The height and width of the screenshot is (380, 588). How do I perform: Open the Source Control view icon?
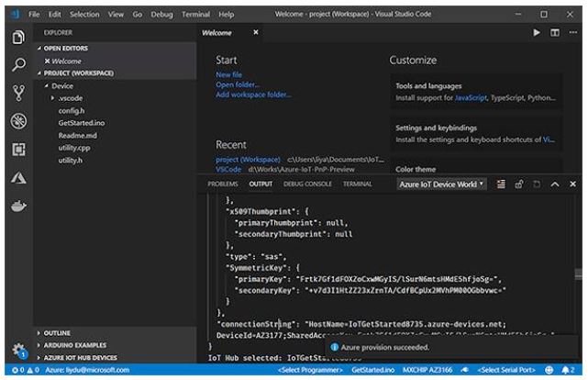coord(17,92)
